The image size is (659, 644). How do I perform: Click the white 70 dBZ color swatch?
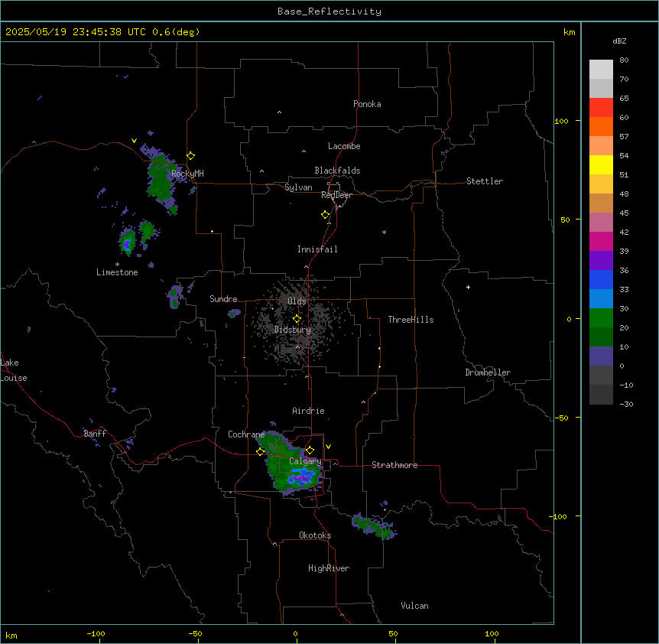601,70
